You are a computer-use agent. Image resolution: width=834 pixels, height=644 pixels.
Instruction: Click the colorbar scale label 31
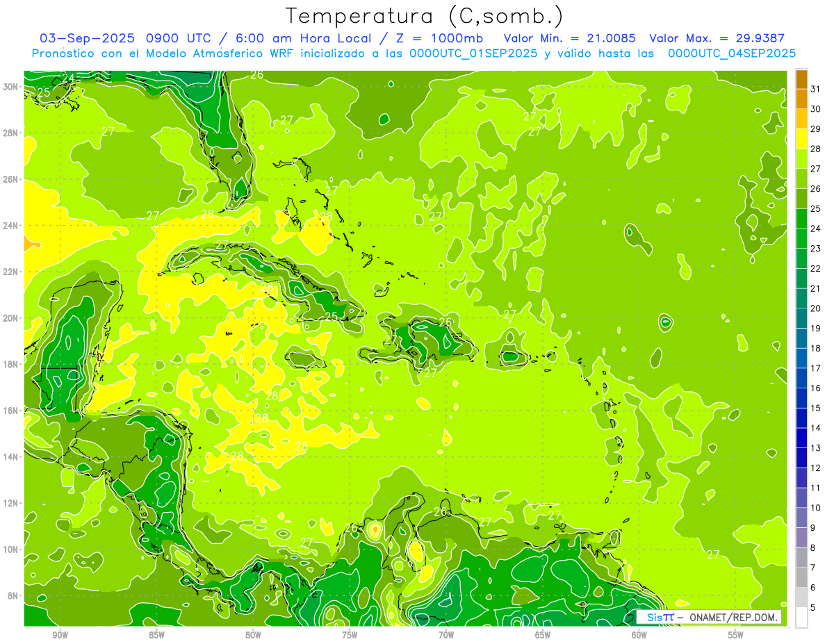[816, 89]
